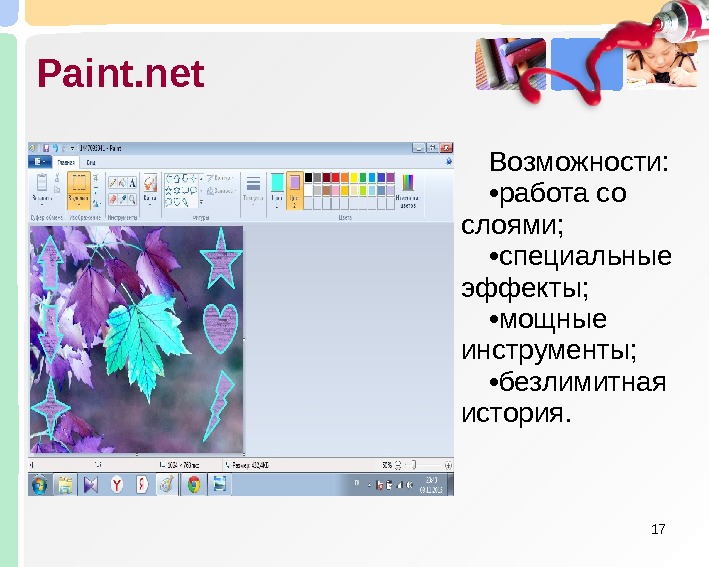Viewport: 709px width, 567px height.
Task: Open the Windows Start orb
Action: (x=40, y=485)
